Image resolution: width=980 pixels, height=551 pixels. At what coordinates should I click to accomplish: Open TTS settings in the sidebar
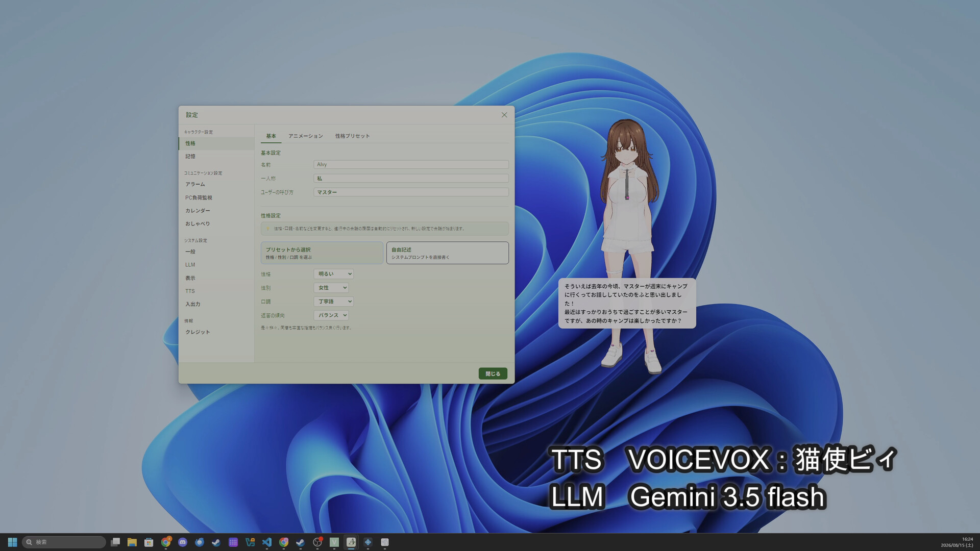[216, 291]
